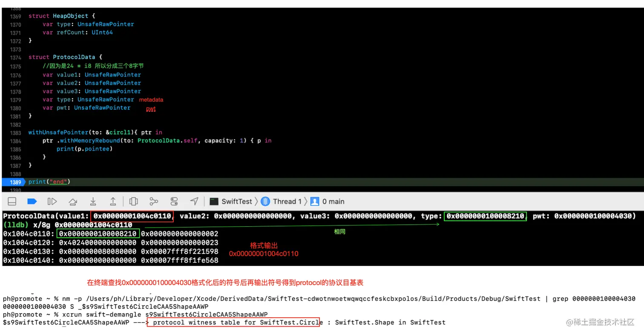Click console memory row 0x1004c0120
Screen dimensions: 644x336
tap(111, 242)
